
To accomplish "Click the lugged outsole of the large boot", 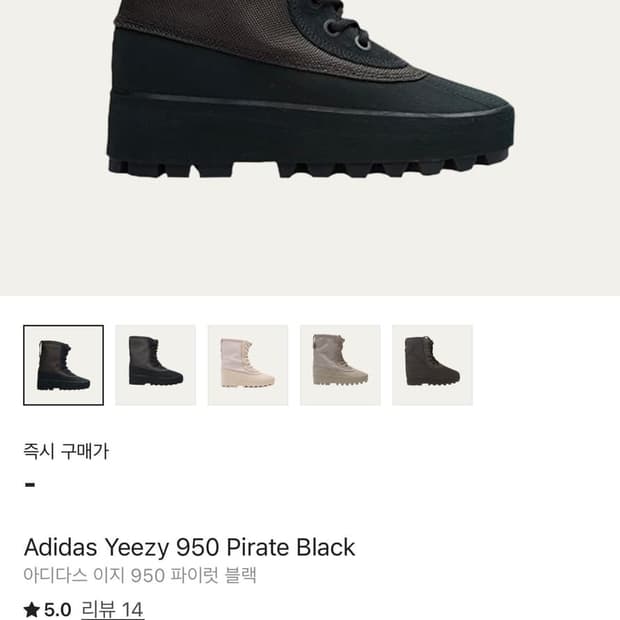I will click(310, 164).
